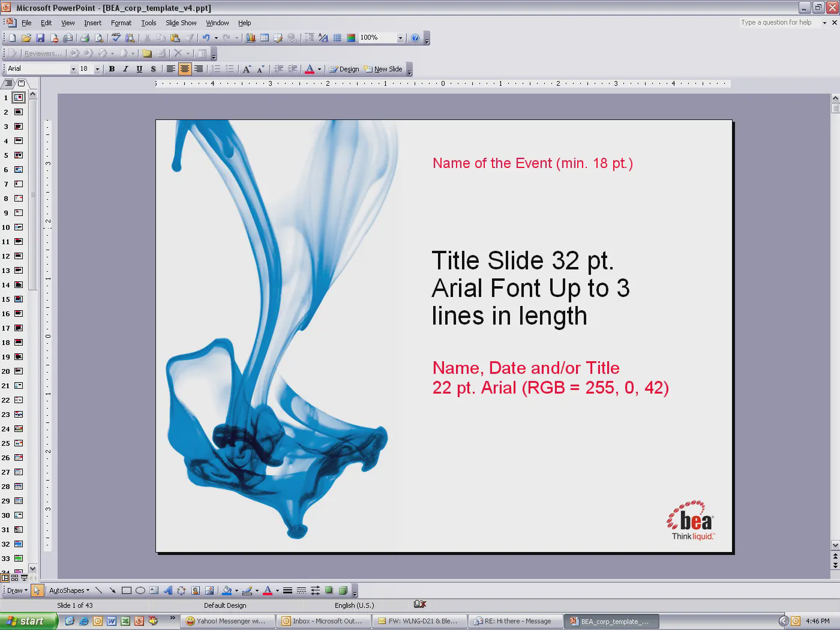Toggle Bold formatting
840x630 pixels.
pos(112,69)
